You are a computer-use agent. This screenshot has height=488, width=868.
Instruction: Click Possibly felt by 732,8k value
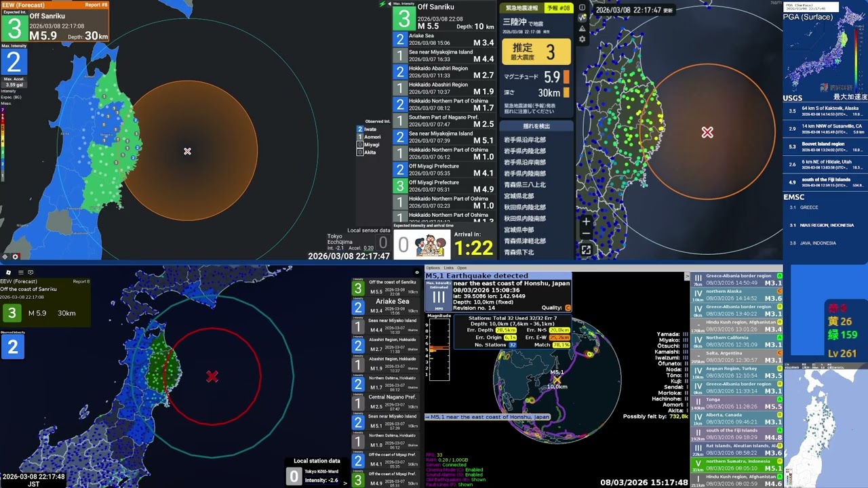click(x=679, y=416)
